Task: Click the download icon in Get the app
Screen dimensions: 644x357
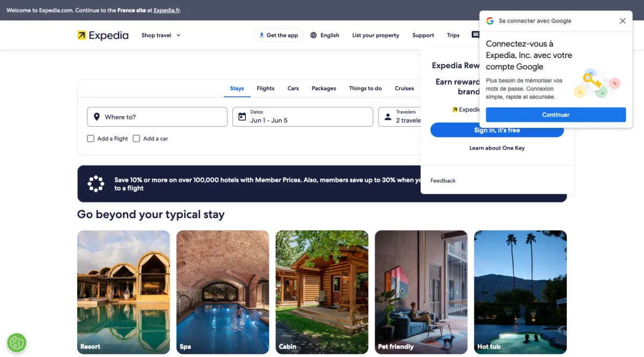Action: coord(262,35)
